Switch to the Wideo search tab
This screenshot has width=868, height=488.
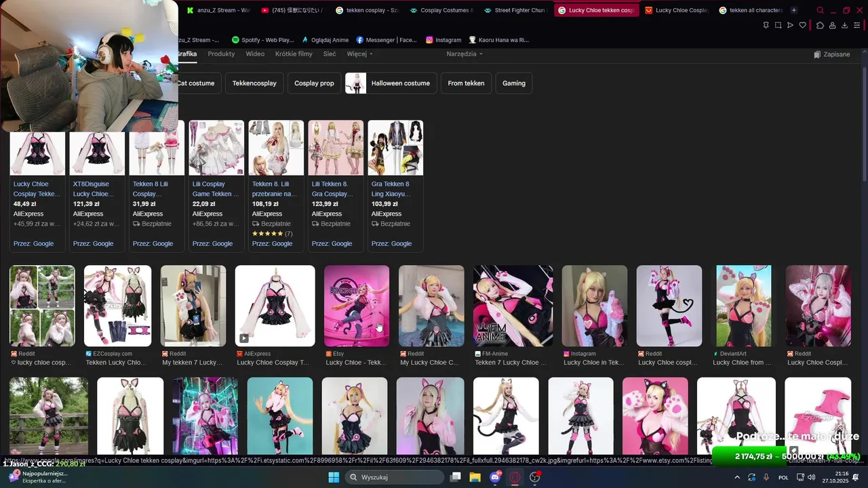[255, 54]
